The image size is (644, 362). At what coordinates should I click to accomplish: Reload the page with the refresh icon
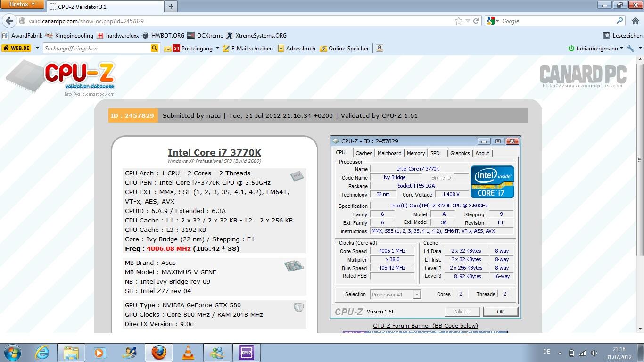click(476, 21)
